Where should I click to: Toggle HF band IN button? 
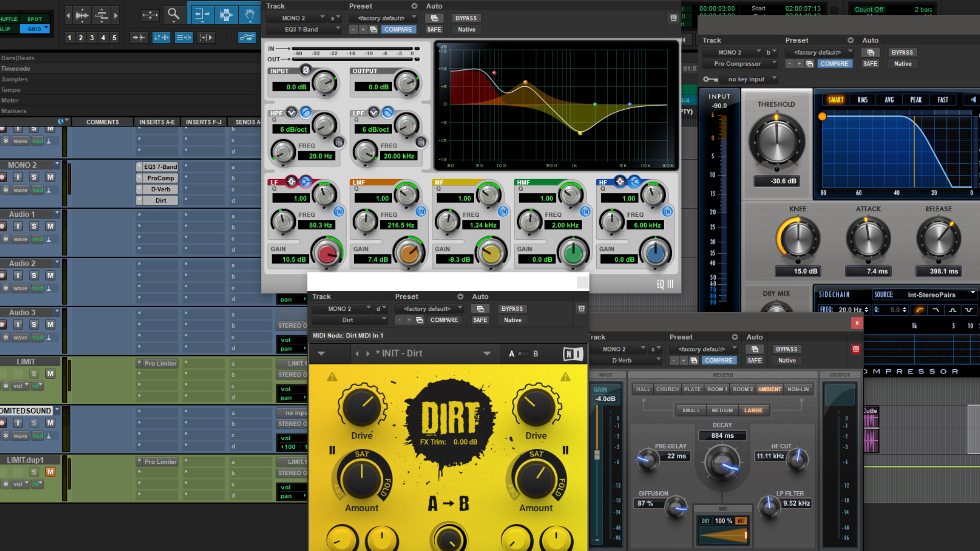coord(668,211)
